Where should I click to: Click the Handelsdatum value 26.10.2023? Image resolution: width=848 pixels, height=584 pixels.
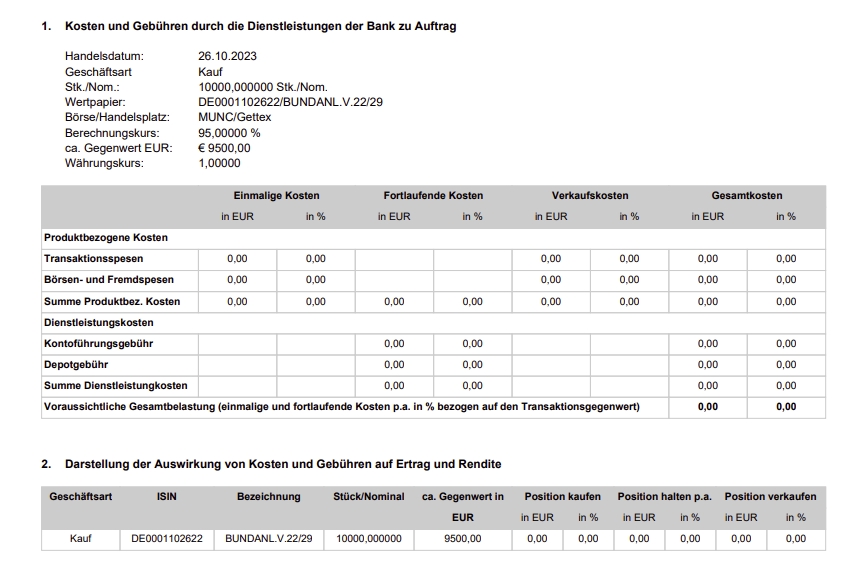coord(227,56)
